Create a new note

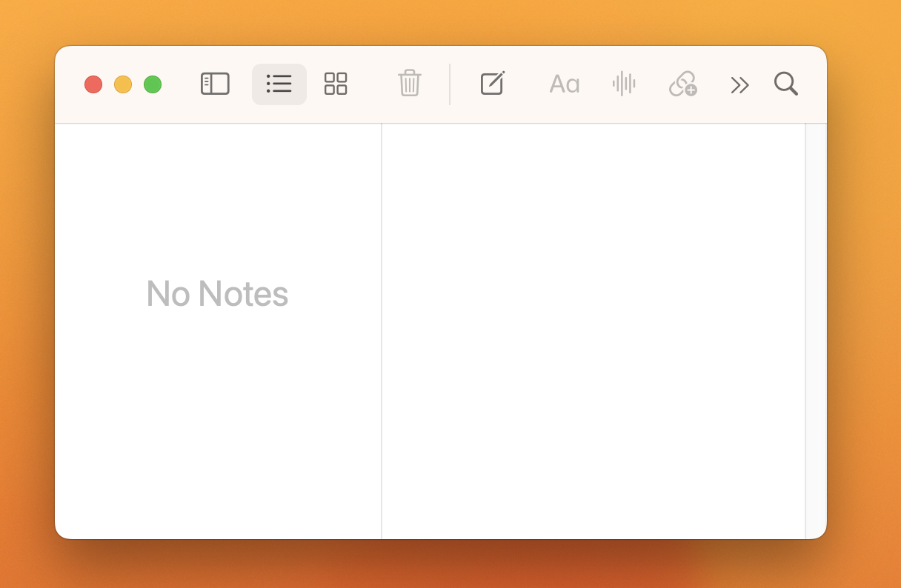pyautogui.click(x=493, y=83)
